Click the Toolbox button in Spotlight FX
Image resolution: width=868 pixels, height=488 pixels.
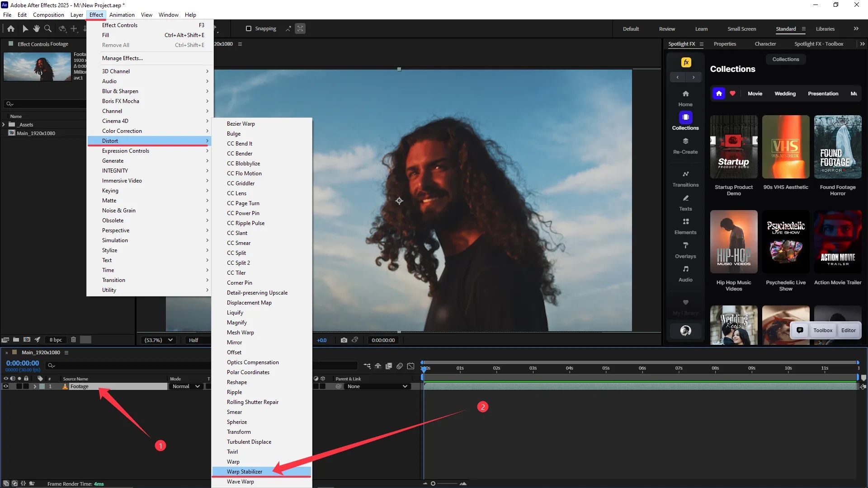823,330
